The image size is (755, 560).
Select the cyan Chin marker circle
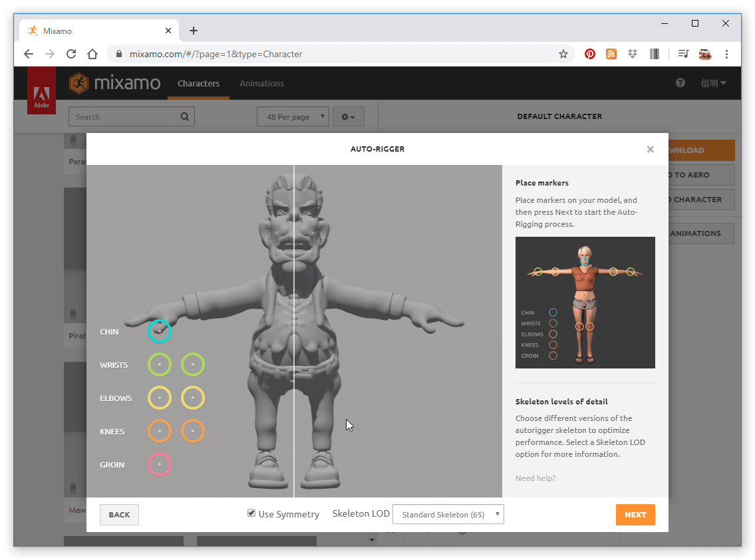160,331
